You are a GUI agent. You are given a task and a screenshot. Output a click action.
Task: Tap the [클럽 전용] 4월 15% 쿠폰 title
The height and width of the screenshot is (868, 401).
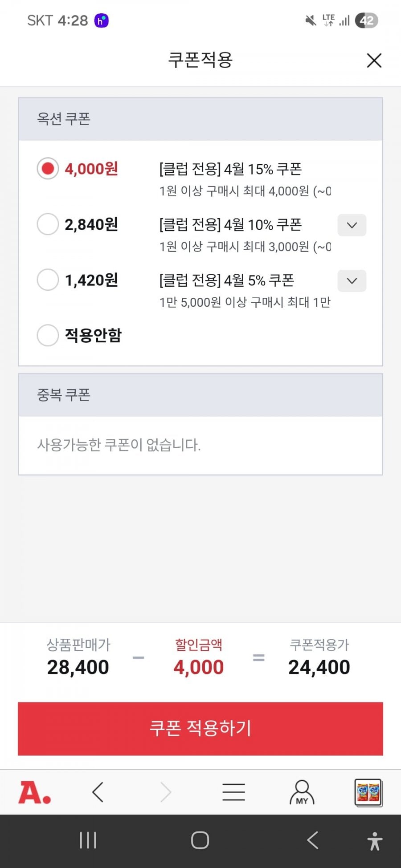230,169
